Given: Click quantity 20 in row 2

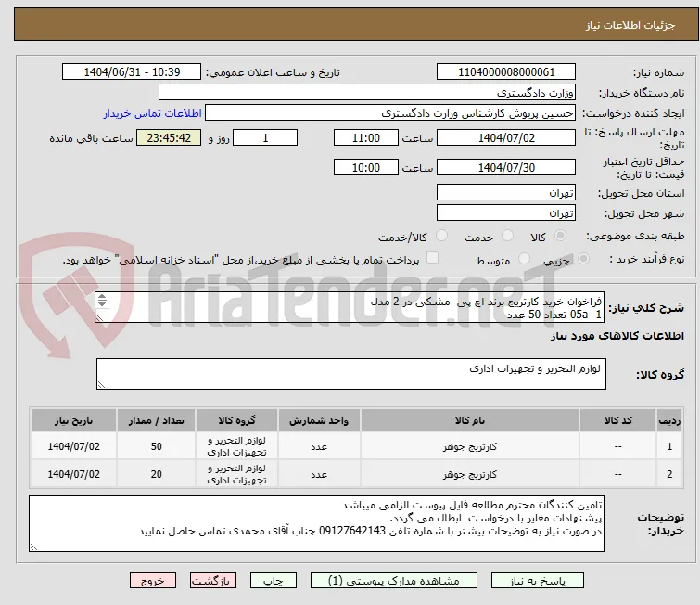Looking at the screenshot, I should [x=157, y=474].
